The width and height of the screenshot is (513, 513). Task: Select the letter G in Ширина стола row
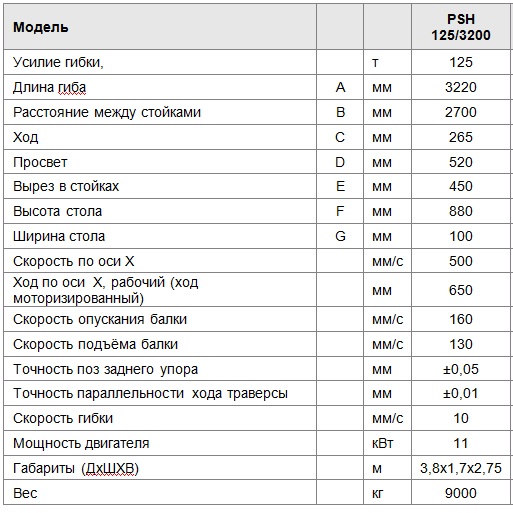[340, 236]
